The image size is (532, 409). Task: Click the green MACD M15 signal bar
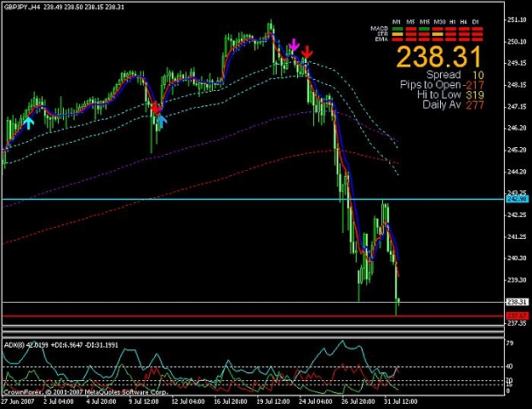tap(424, 29)
